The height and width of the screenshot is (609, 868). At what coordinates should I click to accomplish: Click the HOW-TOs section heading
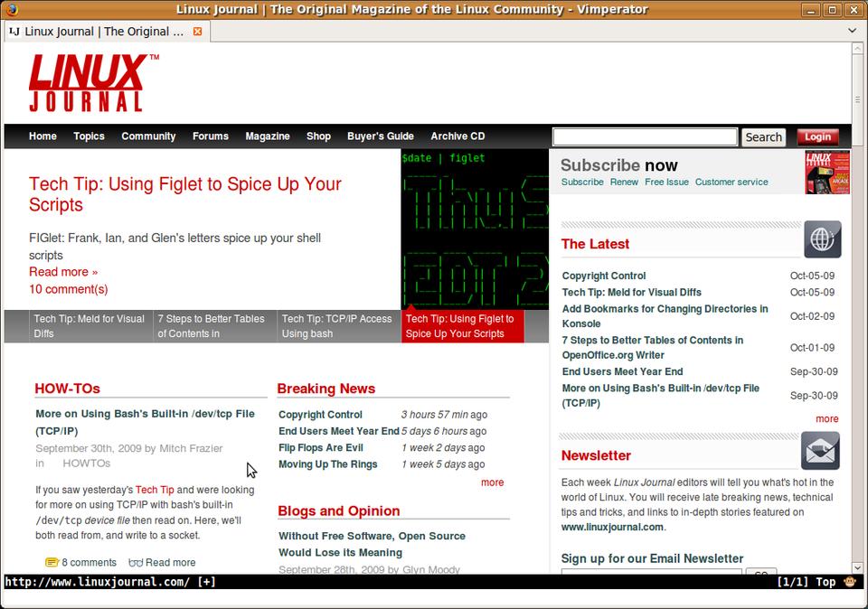68,389
